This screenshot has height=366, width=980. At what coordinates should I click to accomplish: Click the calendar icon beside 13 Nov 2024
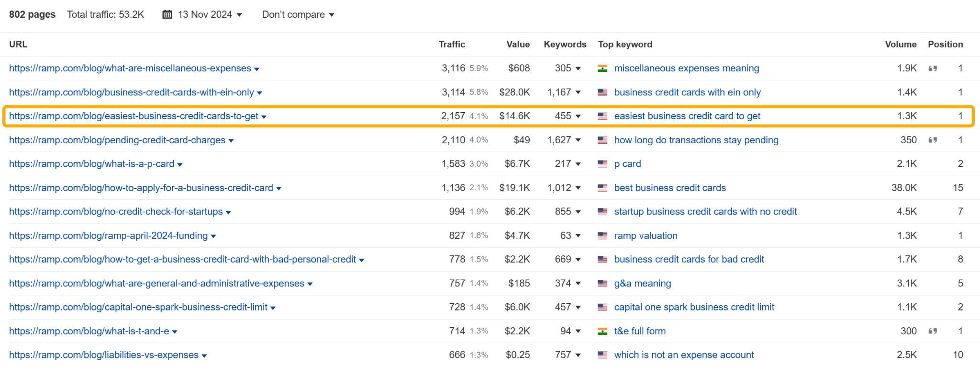click(166, 14)
